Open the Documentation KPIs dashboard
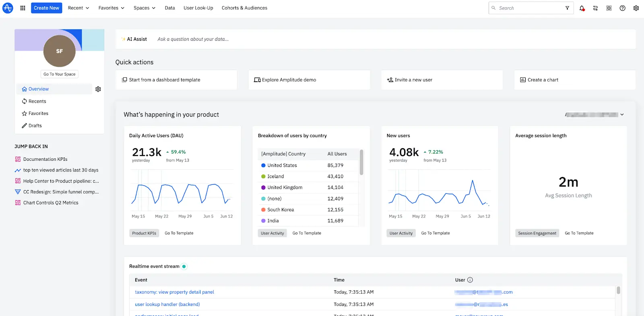This screenshot has width=644, height=316. tap(45, 159)
